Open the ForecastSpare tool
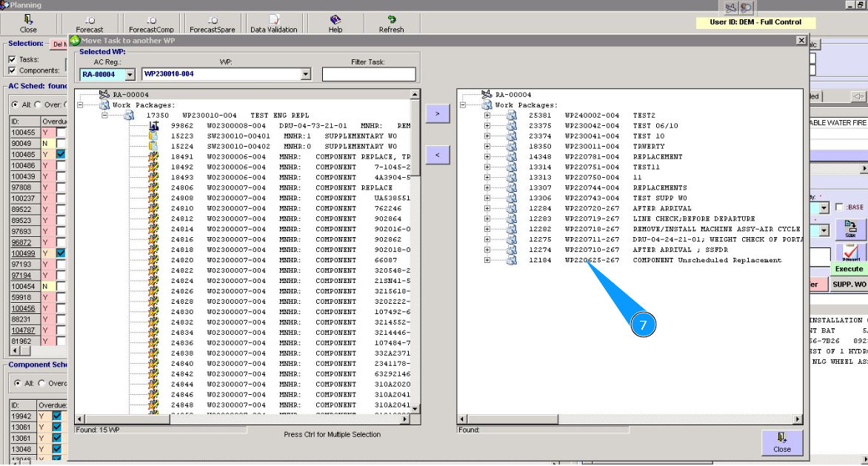868x466 pixels. pos(213,21)
